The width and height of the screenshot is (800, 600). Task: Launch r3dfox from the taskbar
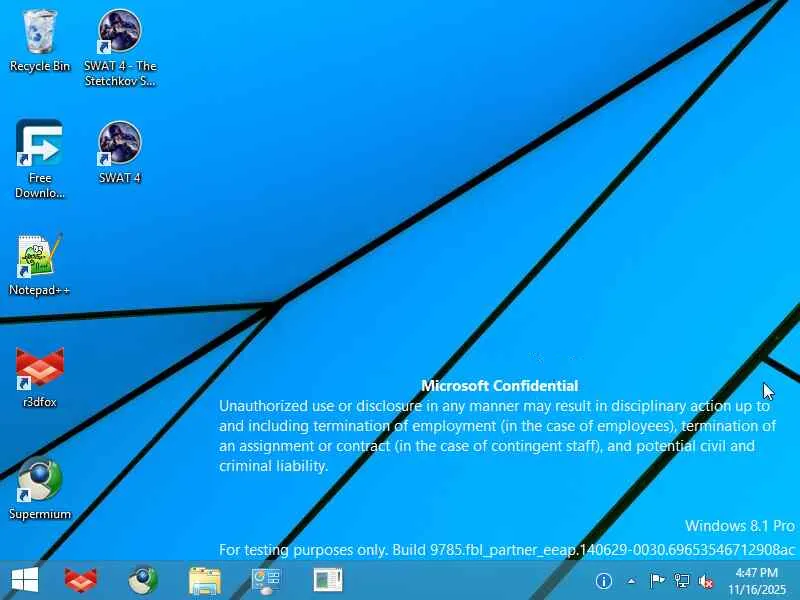(80, 580)
